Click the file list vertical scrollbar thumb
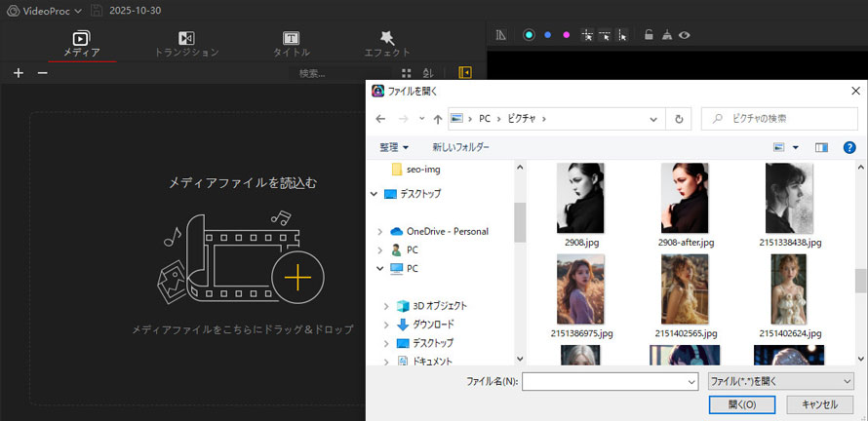The width and height of the screenshot is (868, 421). click(x=861, y=281)
